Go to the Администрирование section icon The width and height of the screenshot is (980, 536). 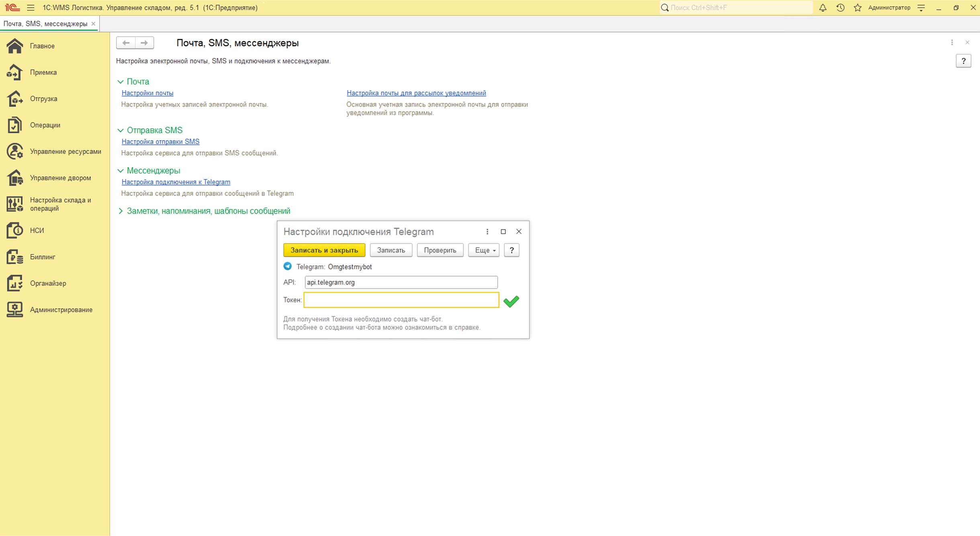coord(15,310)
